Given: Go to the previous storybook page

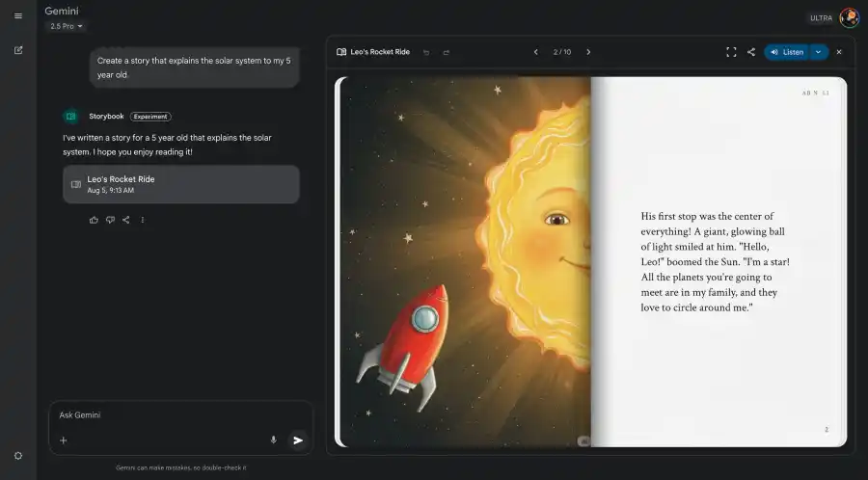Looking at the screenshot, I should coord(536,52).
